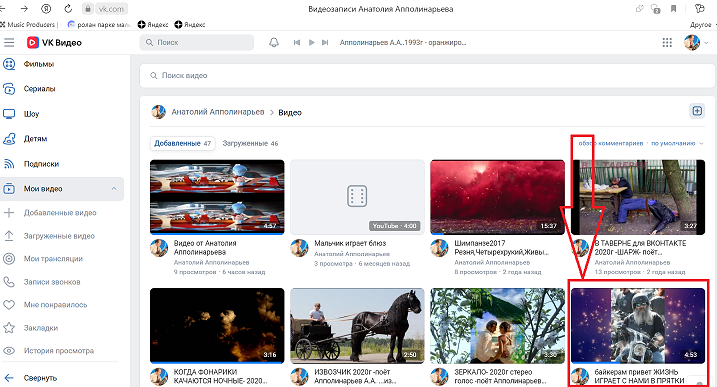
Task: Collapse the Мои видео section
Action: pos(114,188)
